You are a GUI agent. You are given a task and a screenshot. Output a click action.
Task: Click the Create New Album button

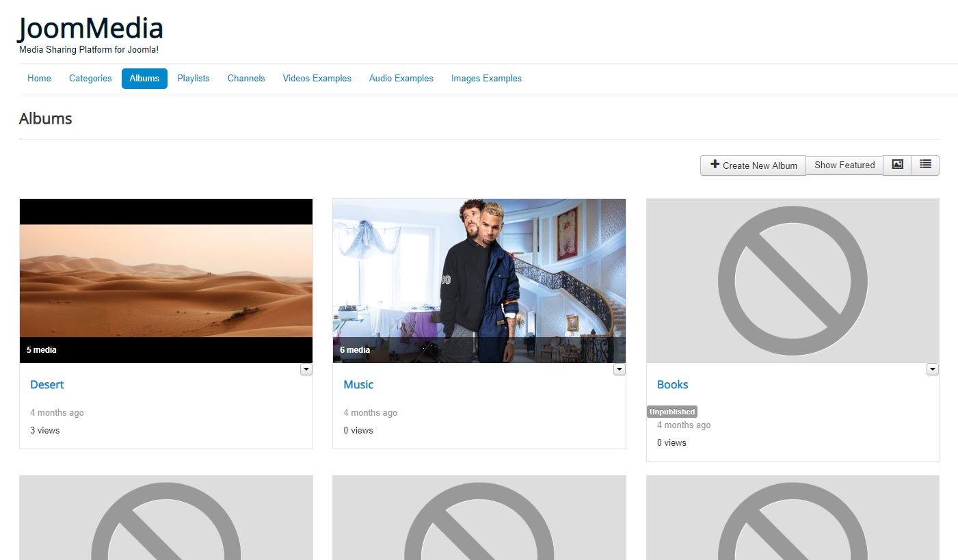(x=753, y=165)
